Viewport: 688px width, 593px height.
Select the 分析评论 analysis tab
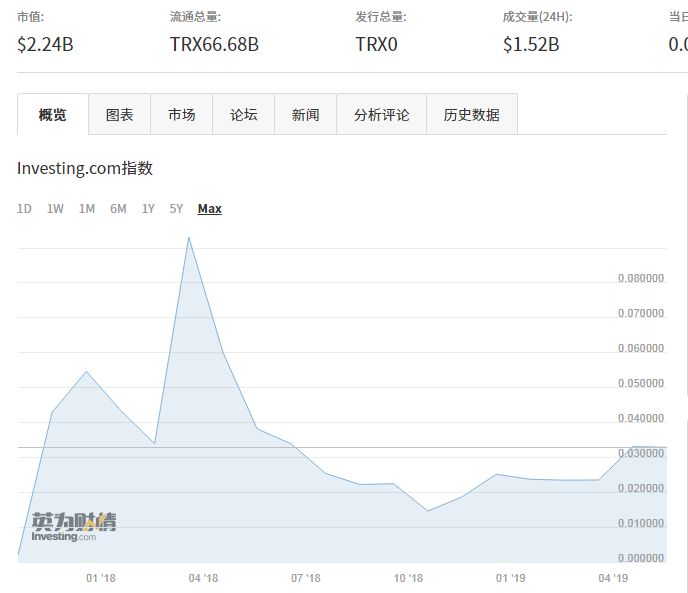pos(381,115)
